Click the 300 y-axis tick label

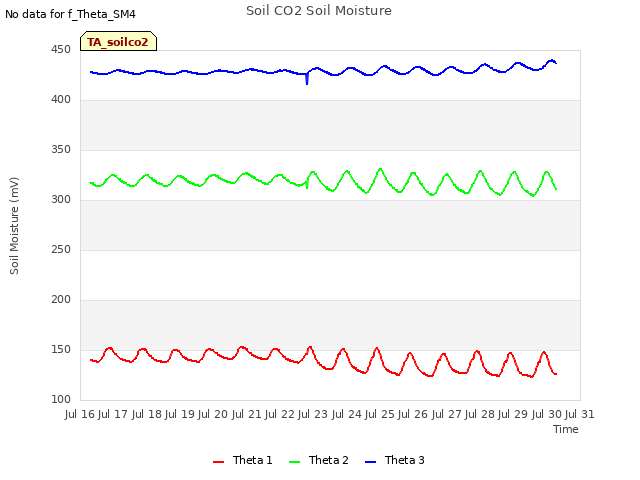tap(61, 200)
